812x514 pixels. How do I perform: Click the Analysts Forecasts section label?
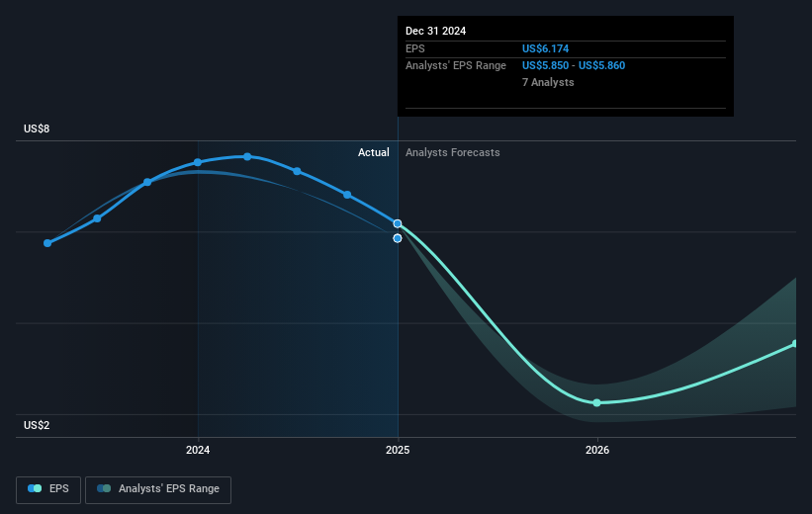pos(453,152)
